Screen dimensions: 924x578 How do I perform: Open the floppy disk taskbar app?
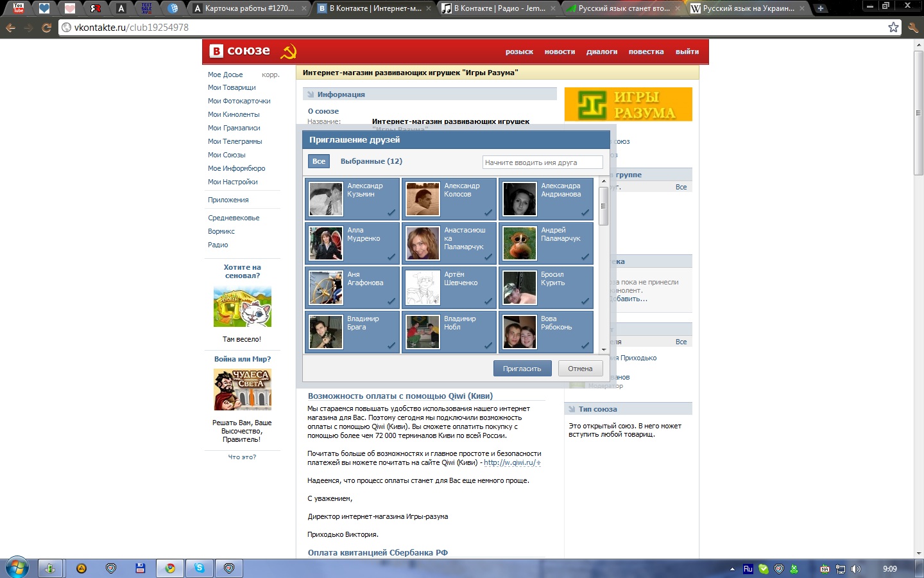(141, 568)
